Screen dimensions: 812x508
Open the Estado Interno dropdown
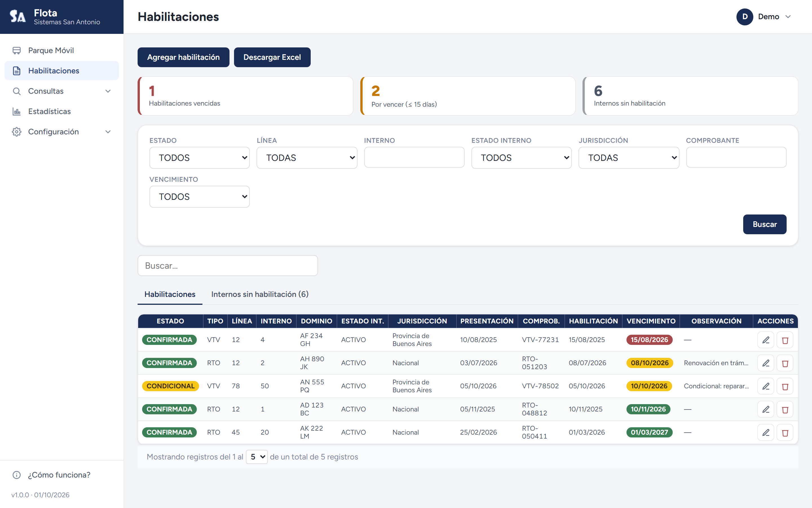pos(521,157)
